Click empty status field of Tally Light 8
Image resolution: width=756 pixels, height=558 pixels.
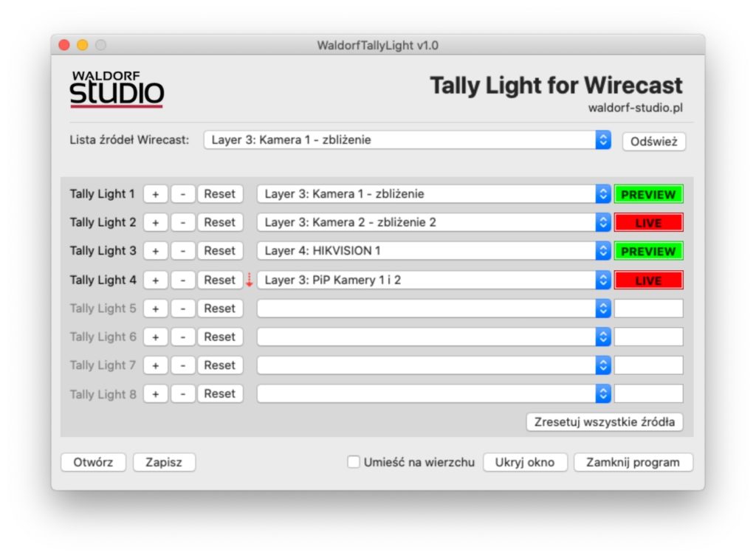tap(648, 393)
